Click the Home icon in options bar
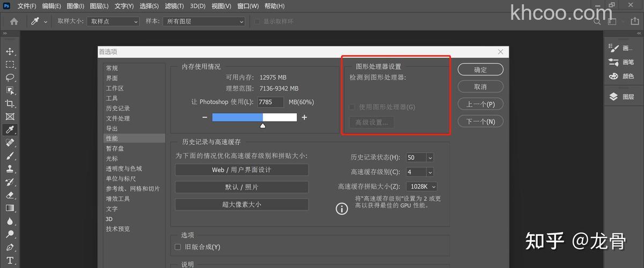644x268 pixels. click(14, 21)
